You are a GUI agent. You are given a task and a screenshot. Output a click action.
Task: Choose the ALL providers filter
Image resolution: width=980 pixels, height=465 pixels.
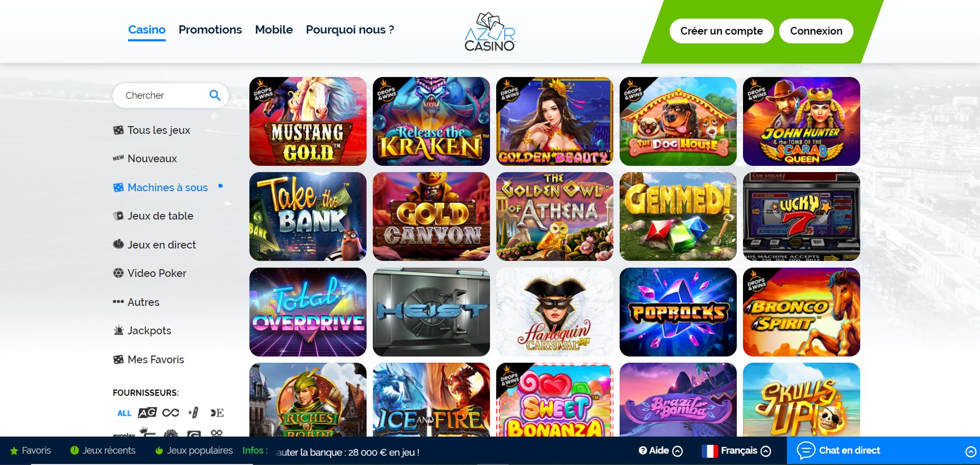pos(124,413)
